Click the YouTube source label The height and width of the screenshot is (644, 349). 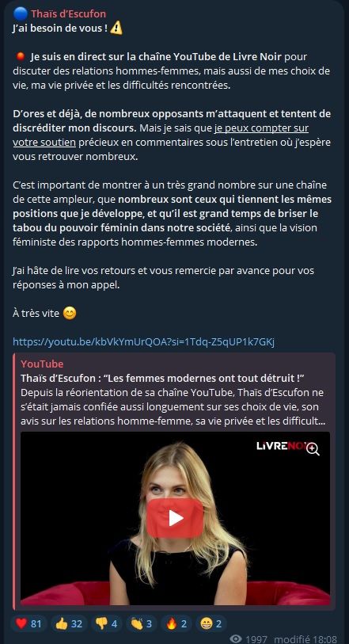[x=42, y=364]
